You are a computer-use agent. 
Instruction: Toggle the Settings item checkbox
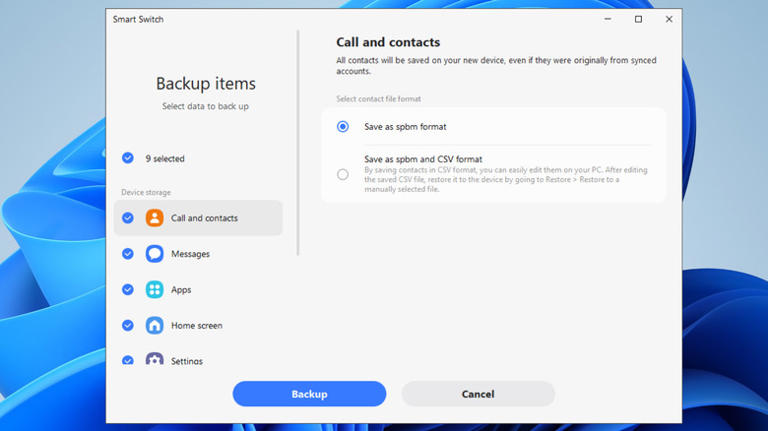click(x=127, y=359)
